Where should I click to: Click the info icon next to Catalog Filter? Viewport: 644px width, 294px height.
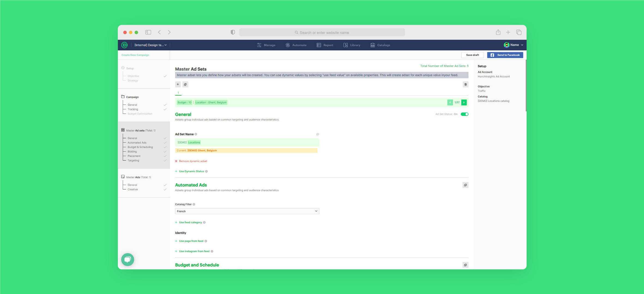[194, 204]
